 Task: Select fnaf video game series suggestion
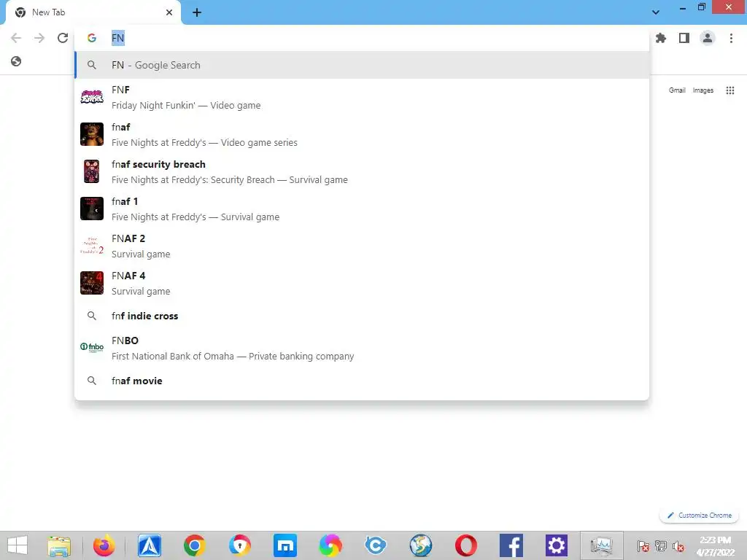click(362, 134)
